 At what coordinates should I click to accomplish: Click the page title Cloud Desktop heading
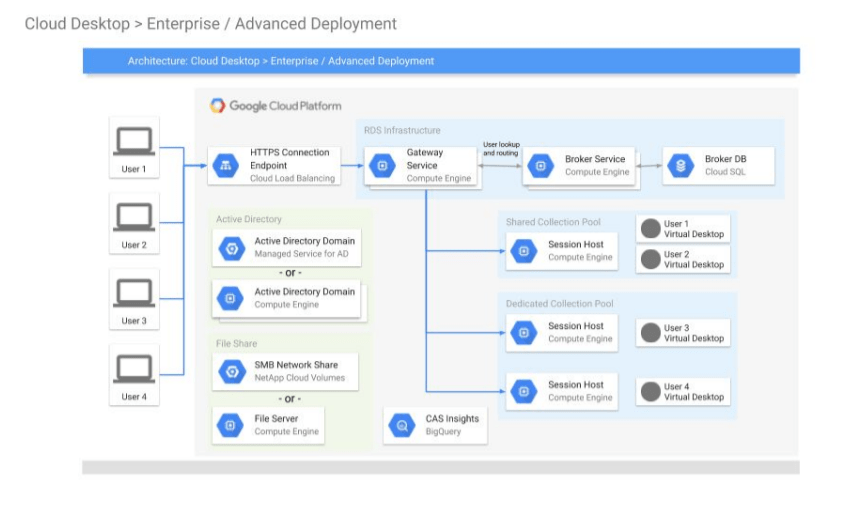(x=211, y=24)
